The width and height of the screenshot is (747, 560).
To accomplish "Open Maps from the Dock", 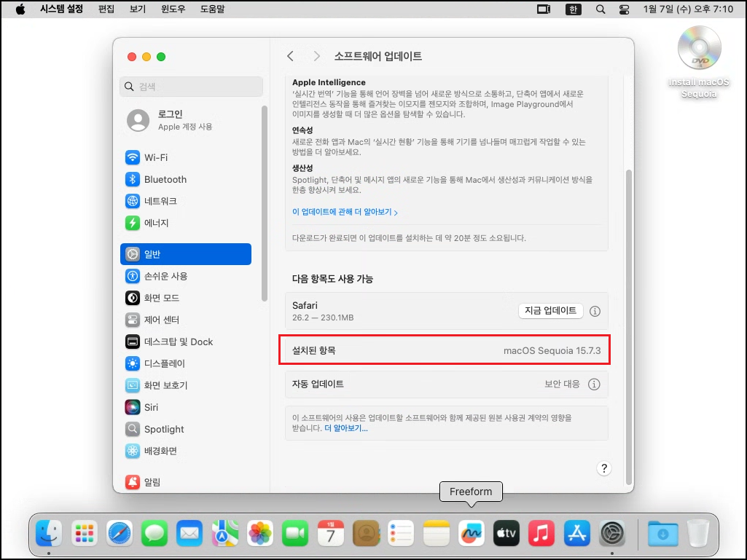I will pos(225,533).
